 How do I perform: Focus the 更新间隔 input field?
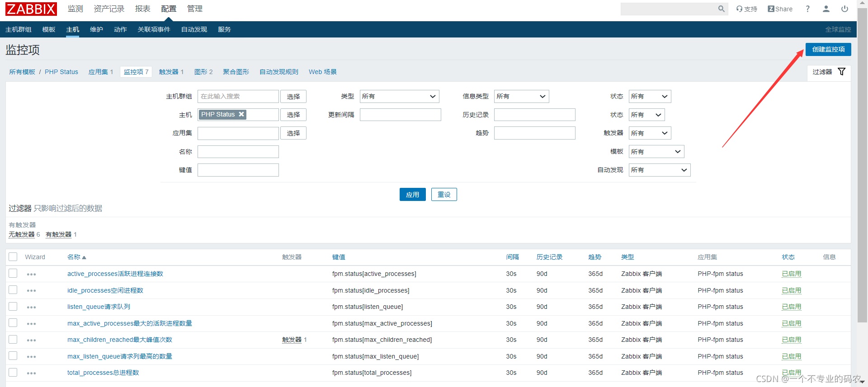401,115
